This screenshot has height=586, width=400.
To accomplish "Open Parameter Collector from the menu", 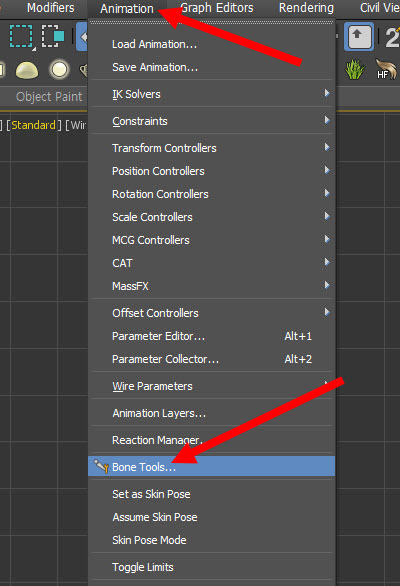I will click(x=212, y=359).
